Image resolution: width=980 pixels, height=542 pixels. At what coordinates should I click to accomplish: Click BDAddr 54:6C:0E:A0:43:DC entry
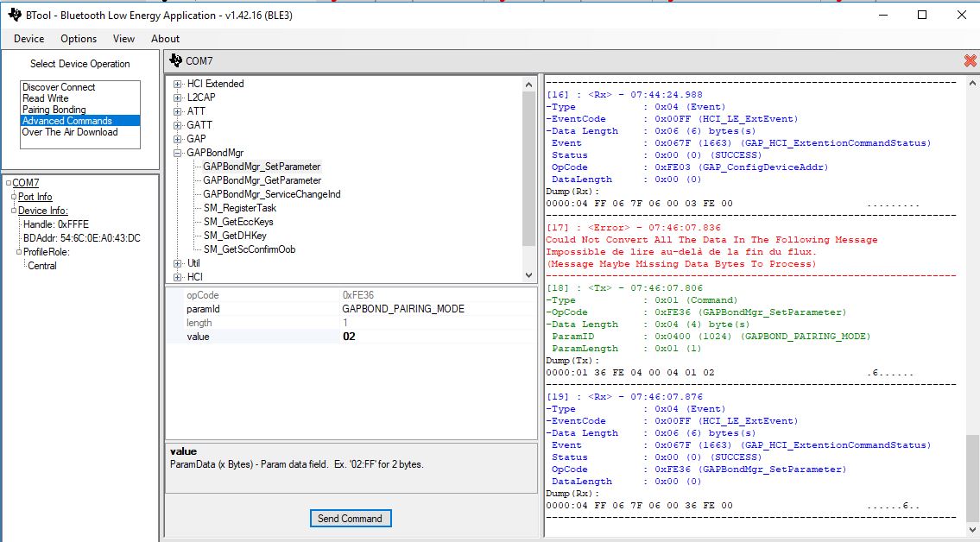tap(82, 238)
